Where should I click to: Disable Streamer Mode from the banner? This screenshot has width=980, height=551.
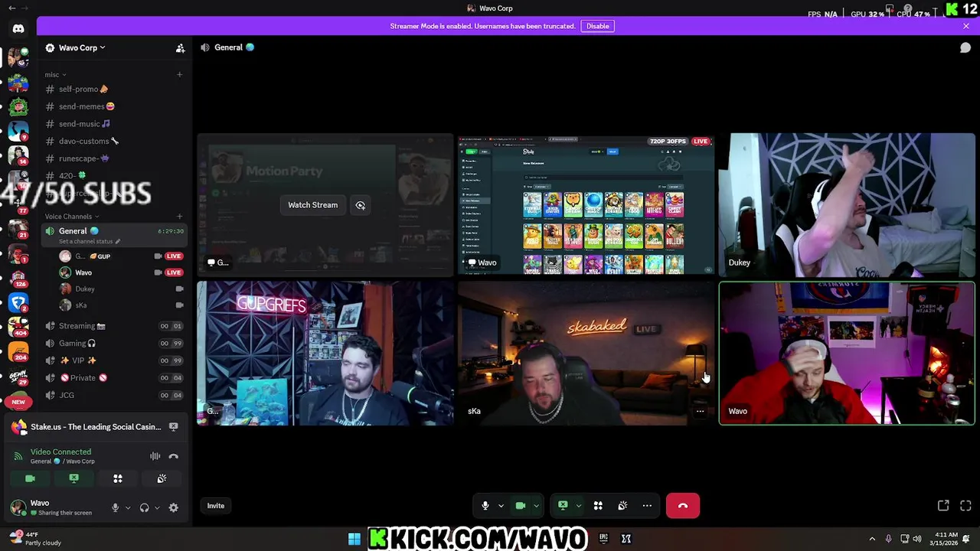tap(597, 26)
